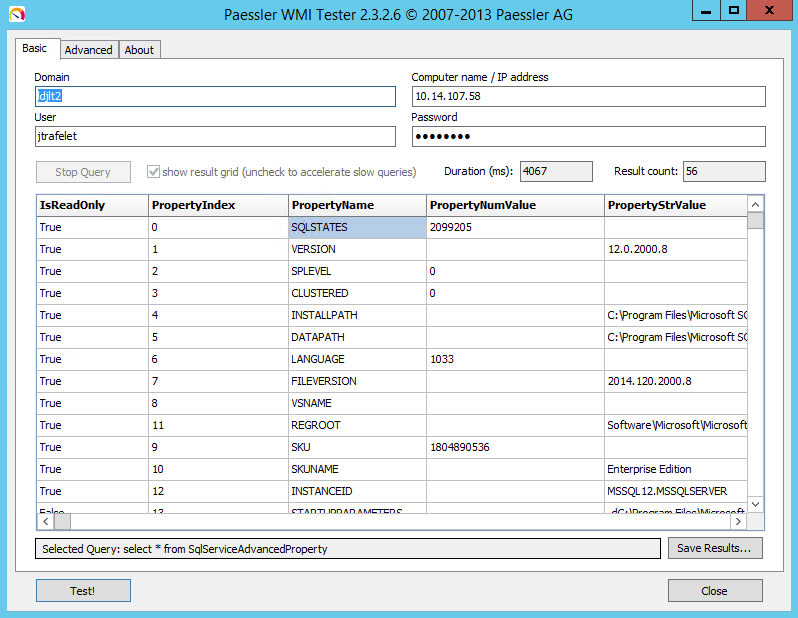Screen dimensions: 798x618
Task: Click the horizontal scroll right arrow
Action: pos(738,522)
